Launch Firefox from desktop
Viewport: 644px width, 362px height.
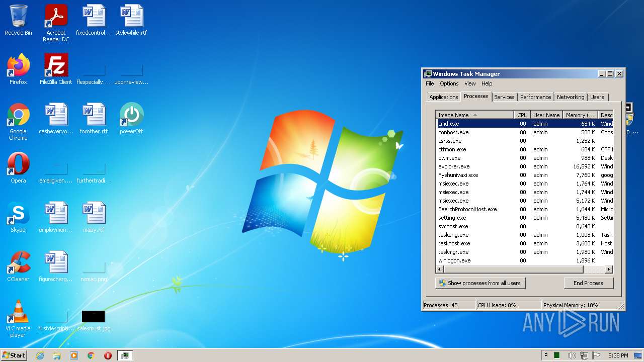tap(18, 69)
